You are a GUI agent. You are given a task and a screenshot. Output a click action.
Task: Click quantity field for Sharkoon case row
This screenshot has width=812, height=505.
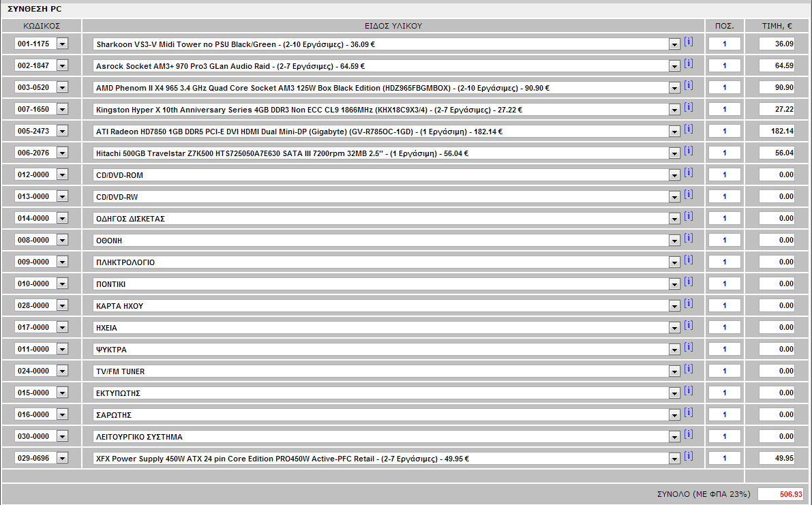[725, 44]
